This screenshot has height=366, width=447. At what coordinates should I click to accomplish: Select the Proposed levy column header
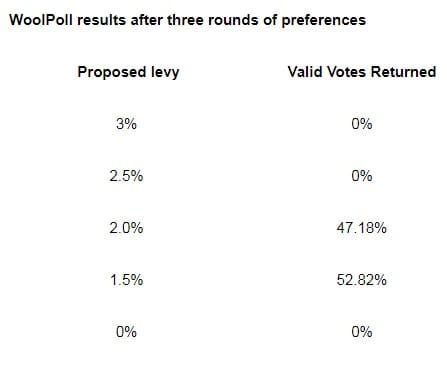point(128,73)
